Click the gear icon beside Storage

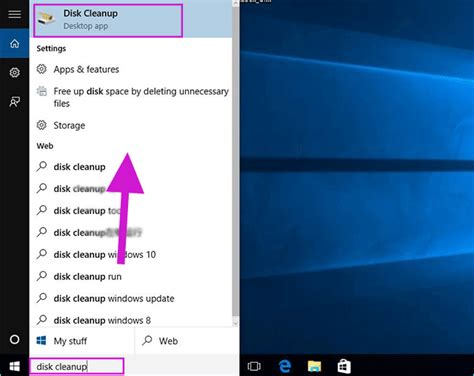click(41, 125)
